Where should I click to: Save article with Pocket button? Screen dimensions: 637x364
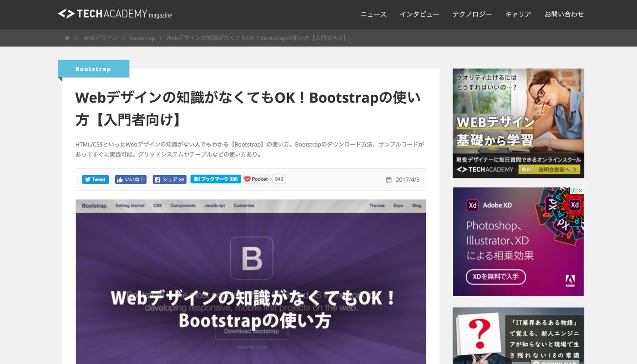click(x=256, y=179)
